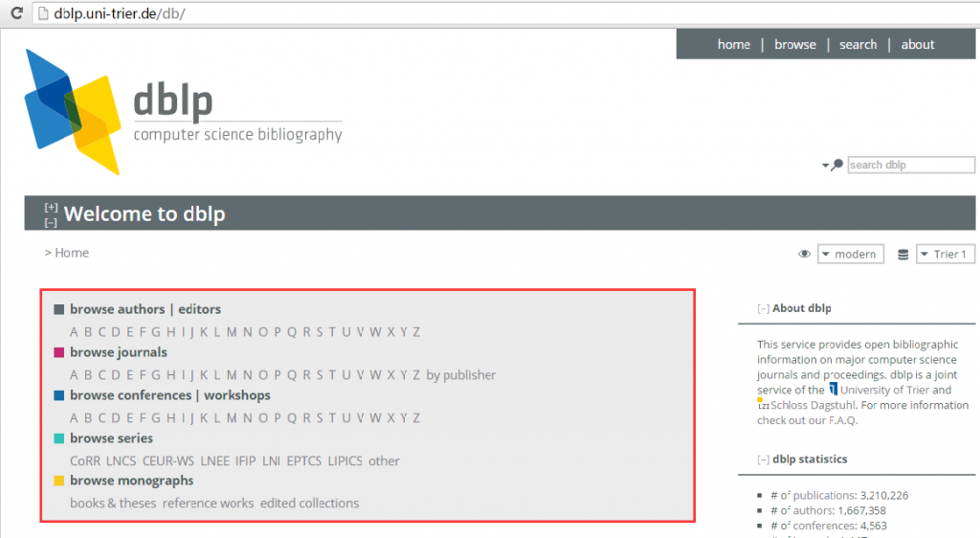Open reference works link
Screen dimensions: 980x538
point(208,503)
